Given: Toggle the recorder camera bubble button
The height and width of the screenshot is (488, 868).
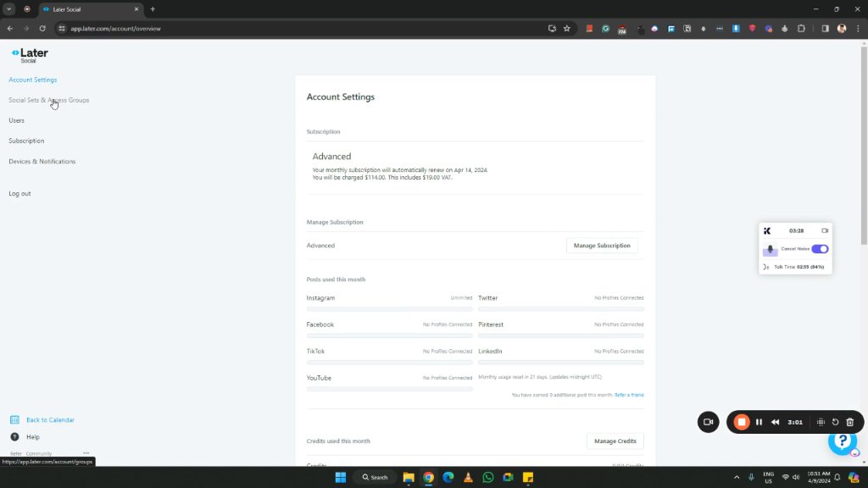Looking at the screenshot, I should click(x=708, y=422).
